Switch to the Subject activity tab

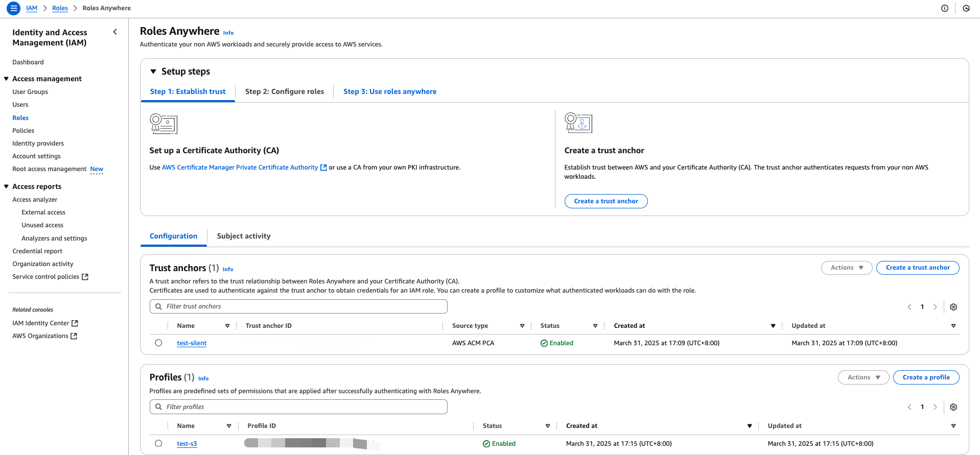coord(243,236)
